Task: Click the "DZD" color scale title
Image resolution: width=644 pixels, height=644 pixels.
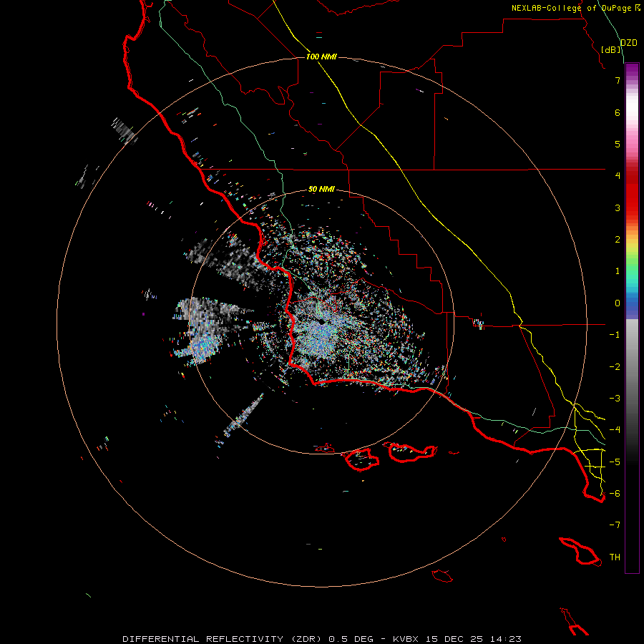Action: 628,43
